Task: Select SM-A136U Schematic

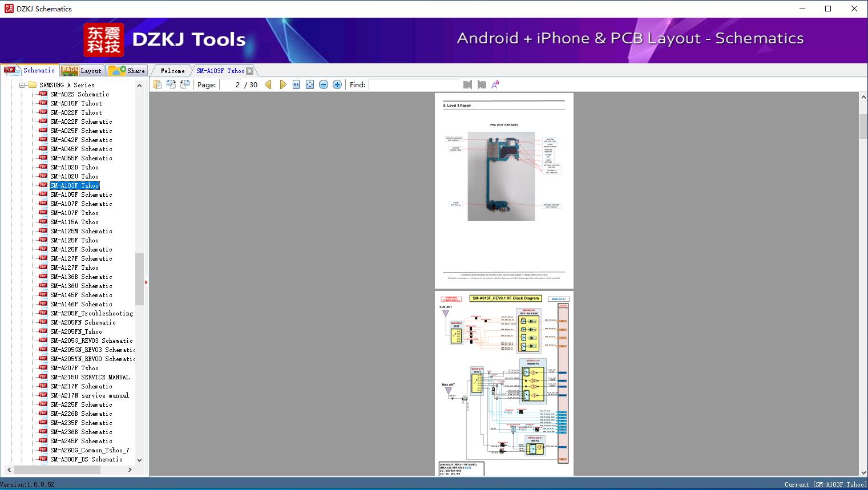Action: (x=81, y=286)
